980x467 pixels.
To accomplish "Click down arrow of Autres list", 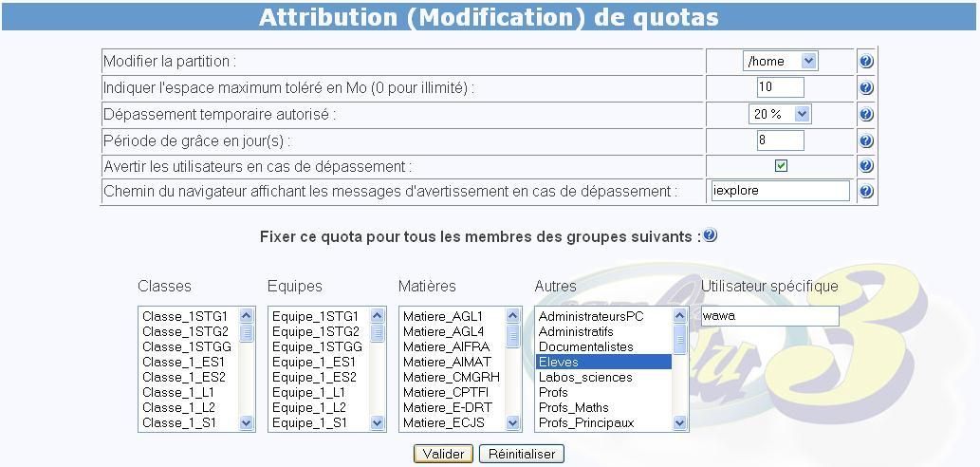I will click(x=680, y=423).
